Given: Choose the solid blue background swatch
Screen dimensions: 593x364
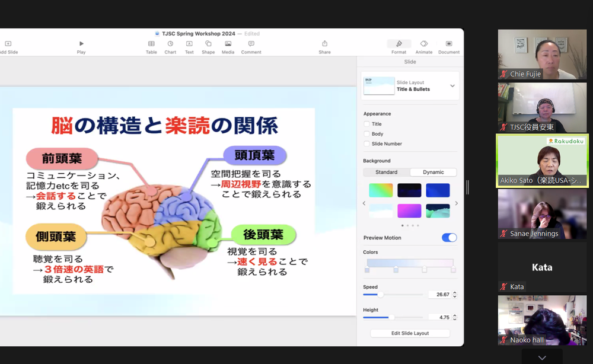Looking at the screenshot, I should [x=438, y=190].
